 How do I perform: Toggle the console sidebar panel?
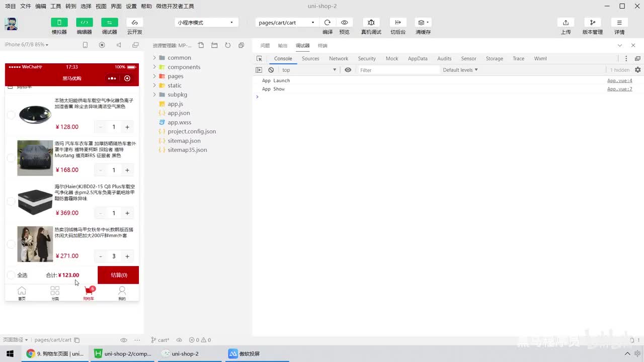pyautogui.click(x=259, y=70)
